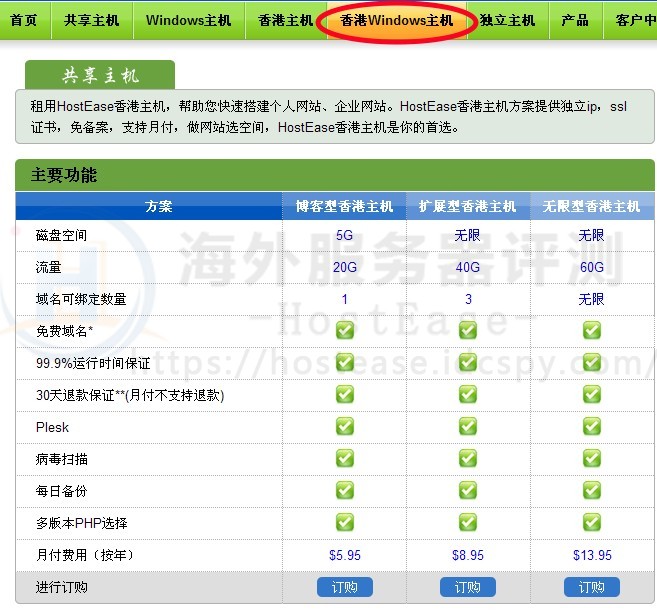
Task: Click 多版本PHP选择 checkmark for 扩展型 plan
Action: click(468, 522)
